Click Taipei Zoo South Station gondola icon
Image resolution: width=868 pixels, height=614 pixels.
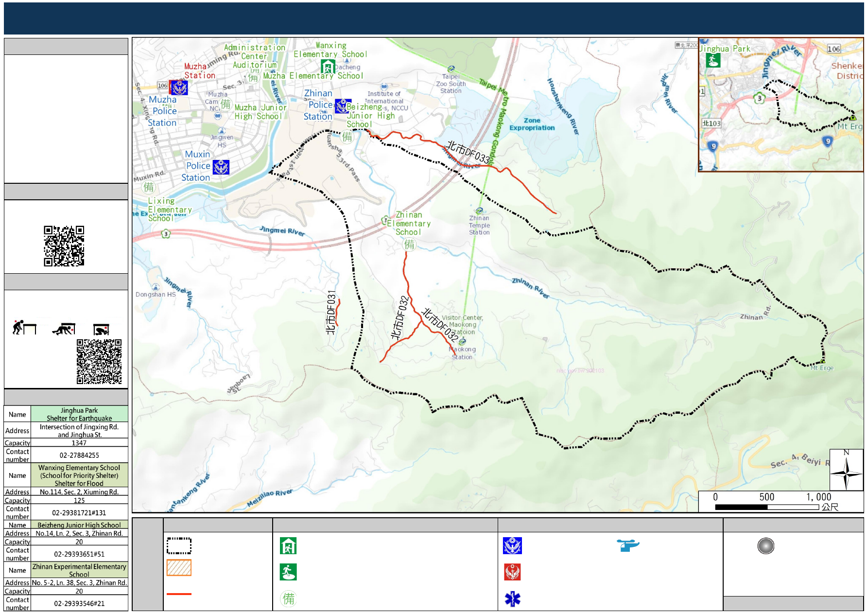point(451,69)
